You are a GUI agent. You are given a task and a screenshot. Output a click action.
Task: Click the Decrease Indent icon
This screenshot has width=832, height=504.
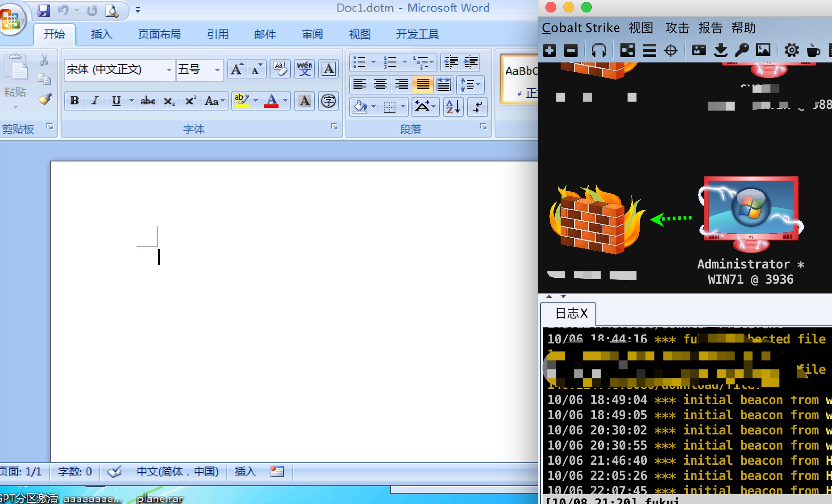(451, 62)
